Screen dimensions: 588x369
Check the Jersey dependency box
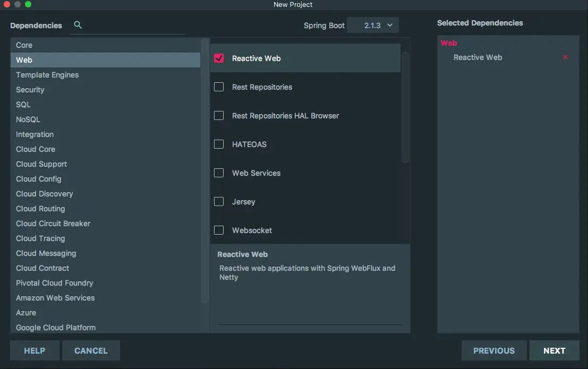click(219, 202)
